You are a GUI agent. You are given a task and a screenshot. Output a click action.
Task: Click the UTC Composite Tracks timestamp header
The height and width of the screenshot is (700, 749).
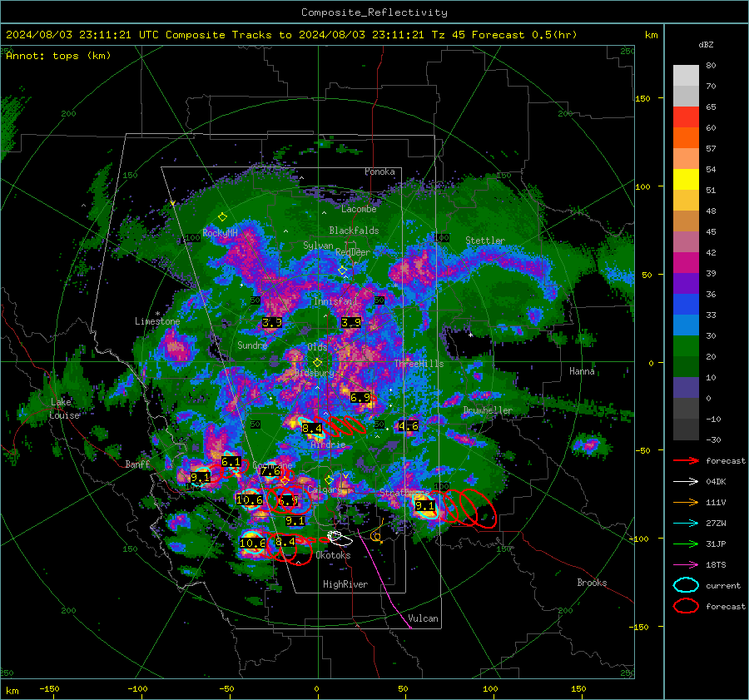tap(291, 35)
